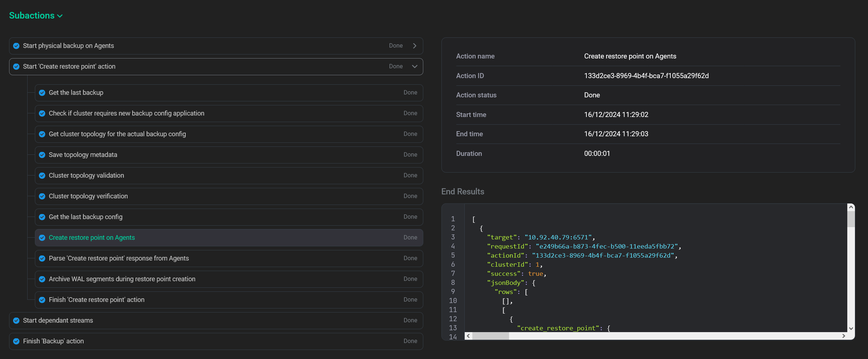The width and height of the screenshot is (868, 359).
Task: Click check icon for 'Get the last backup'
Action: pyautogui.click(x=42, y=93)
